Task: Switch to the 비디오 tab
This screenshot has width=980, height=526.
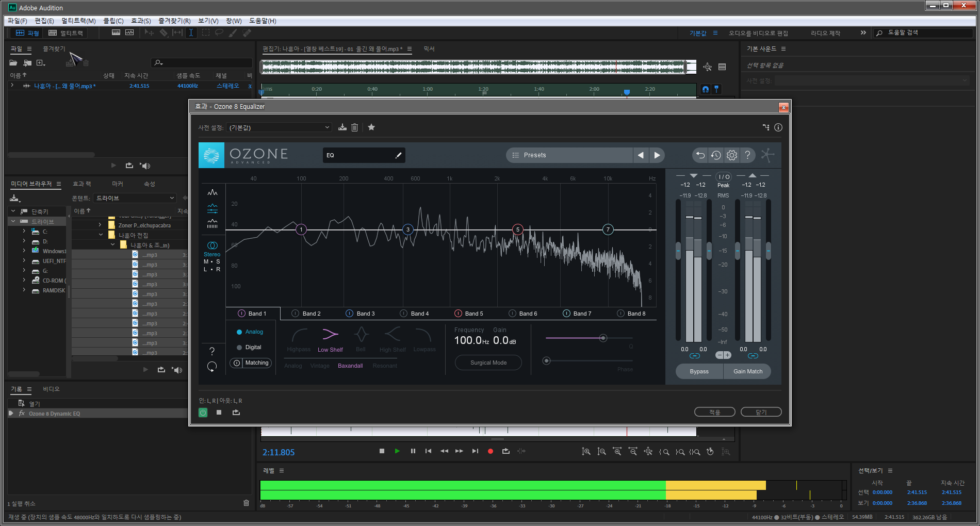Action: pyautogui.click(x=51, y=389)
